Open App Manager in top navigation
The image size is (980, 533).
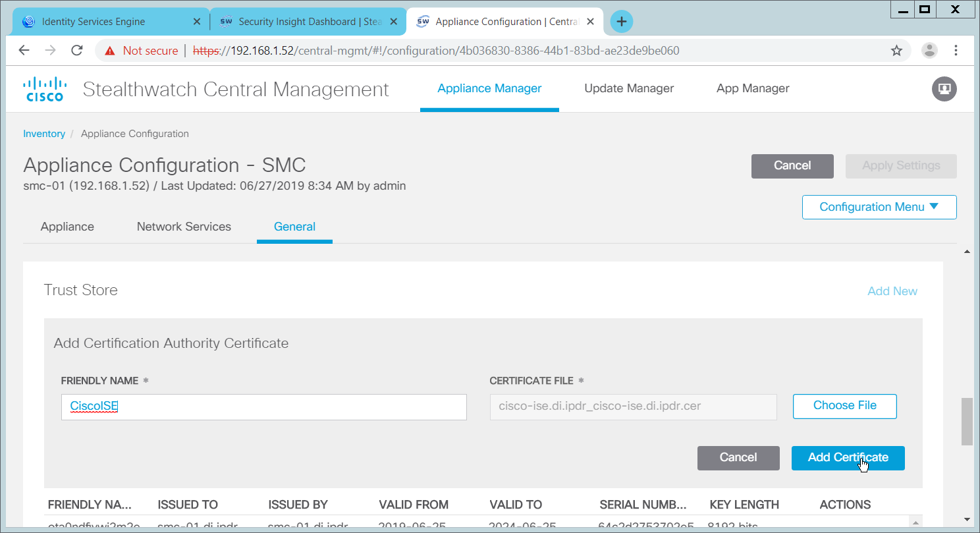click(753, 88)
